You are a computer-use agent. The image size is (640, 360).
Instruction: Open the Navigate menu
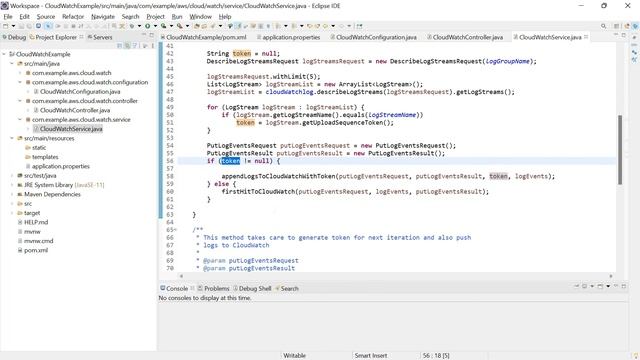pos(103,16)
